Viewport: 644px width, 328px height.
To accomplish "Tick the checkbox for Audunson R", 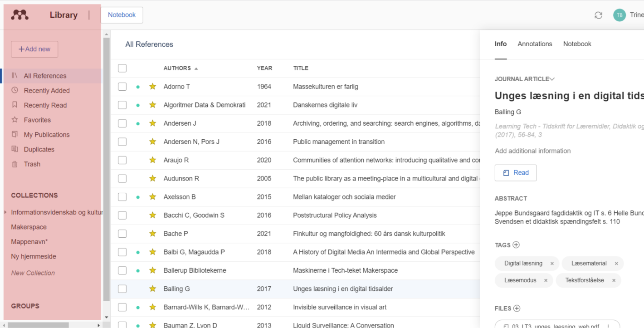I will point(122,178).
